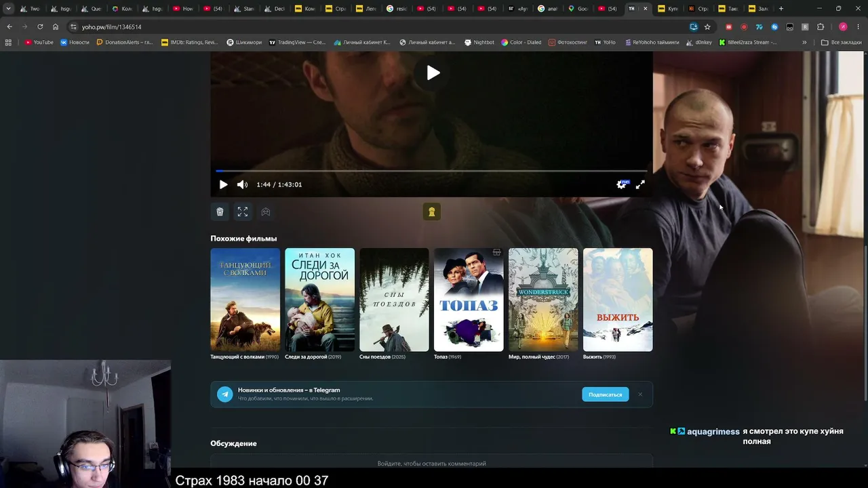Viewport: 868px width, 488px height.
Task: Expand the hidden bookmarks chevron
Action: tap(804, 42)
